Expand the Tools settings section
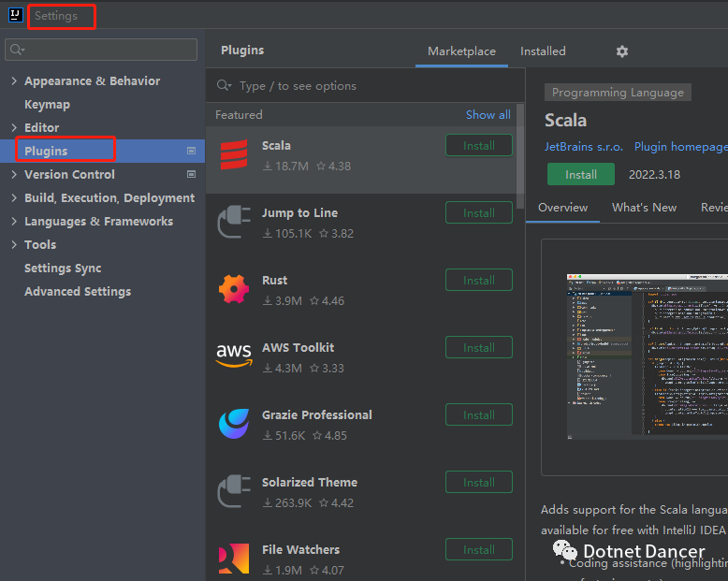The image size is (728, 581). pos(14,244)
